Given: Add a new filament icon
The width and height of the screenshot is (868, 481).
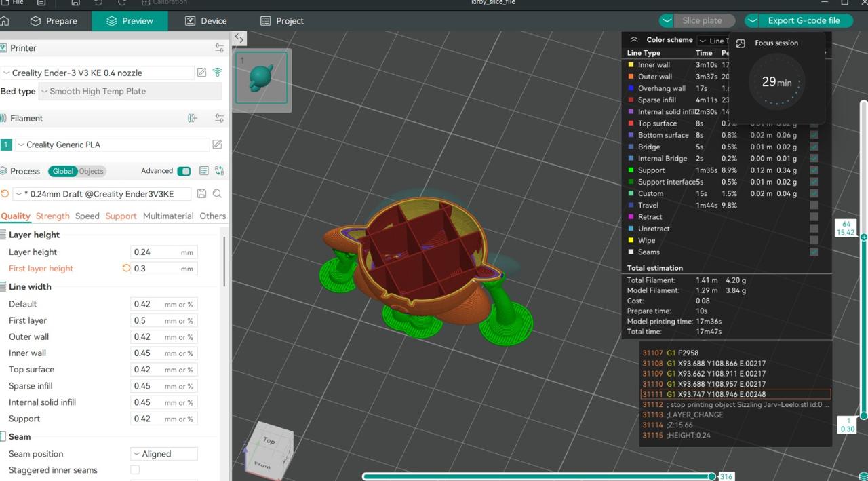Looking at the screenshot, I should [x=193, y=118].
